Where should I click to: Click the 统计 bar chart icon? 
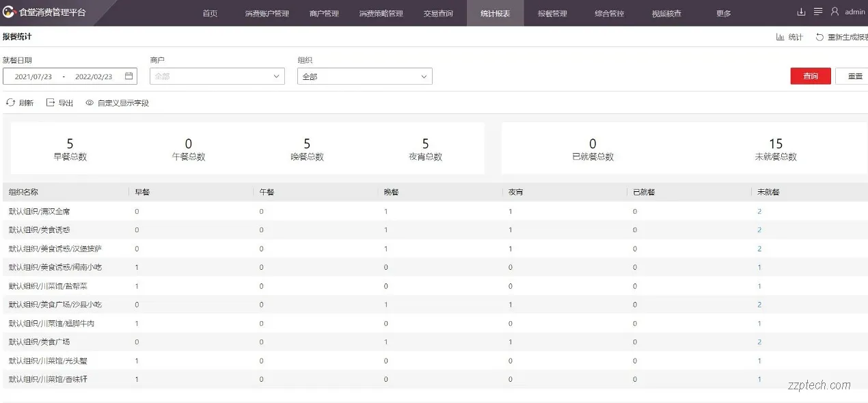point(781,36)
